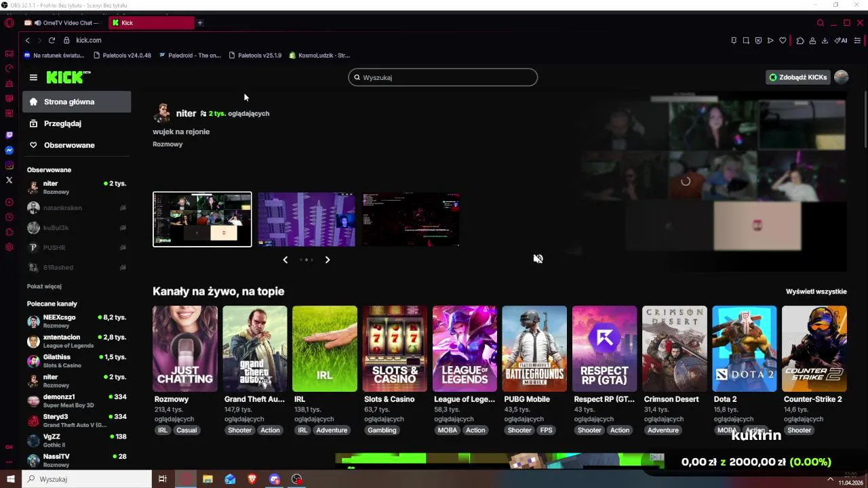This screenshot has width=868, height=488.
Task: Open xntentacion recommended channel
Action: click(x=77, y=340)
